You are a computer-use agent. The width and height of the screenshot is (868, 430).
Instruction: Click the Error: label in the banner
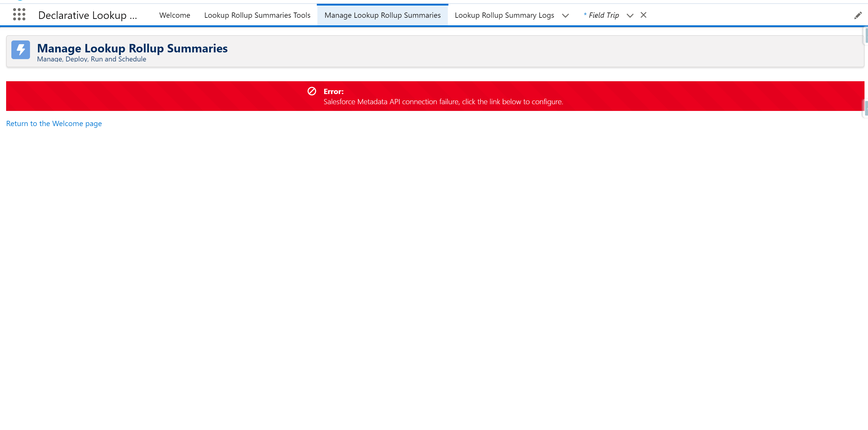[x=333, y=91]
